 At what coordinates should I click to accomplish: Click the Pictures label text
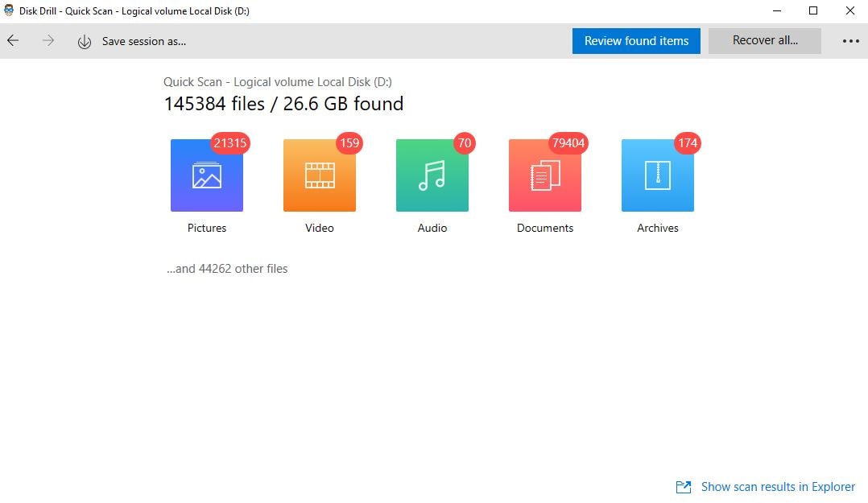[206, 228]
